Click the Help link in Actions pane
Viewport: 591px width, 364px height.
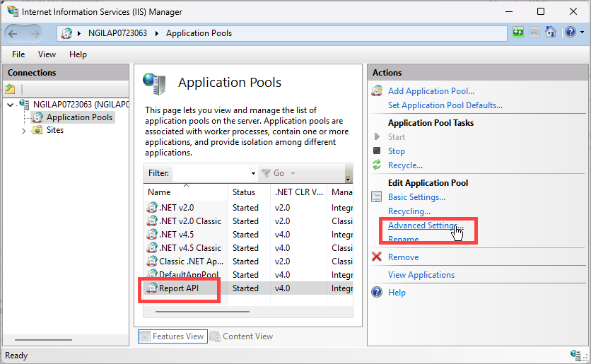point(397,293)
